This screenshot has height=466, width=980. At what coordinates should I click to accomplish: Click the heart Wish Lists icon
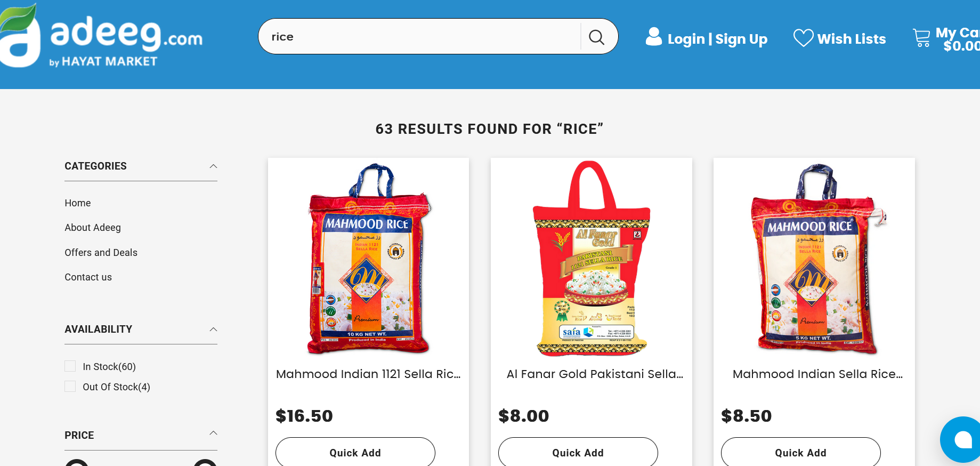click(x=803, y=38)
